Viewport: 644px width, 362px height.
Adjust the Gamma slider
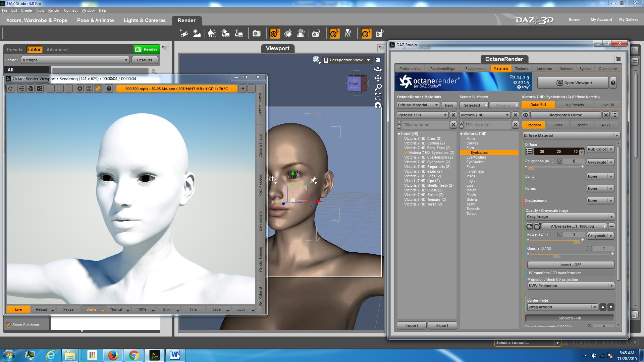[556, 255]
